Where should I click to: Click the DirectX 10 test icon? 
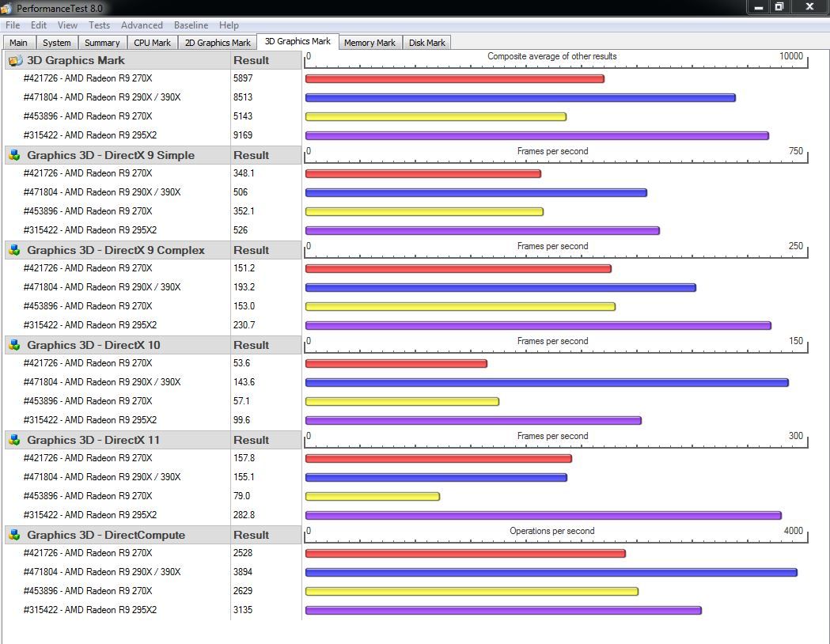click(x=15, y=345)
